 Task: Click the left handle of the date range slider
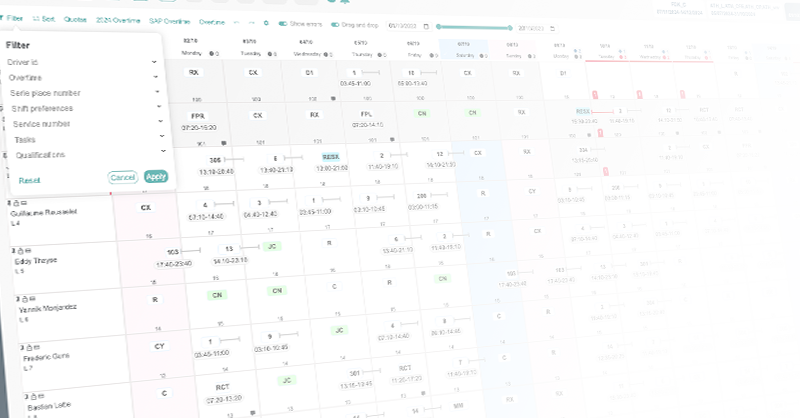click(x=438, y=27)
